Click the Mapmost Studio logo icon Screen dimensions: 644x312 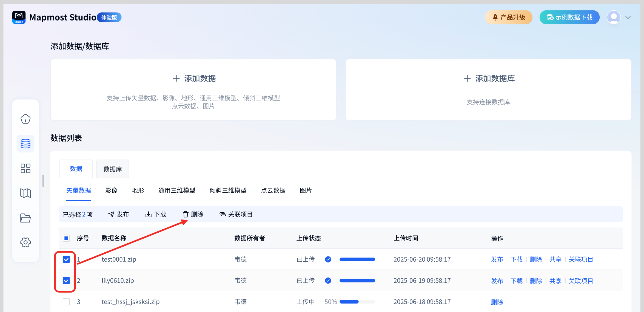pyautogui.click(x=19, y=17)
